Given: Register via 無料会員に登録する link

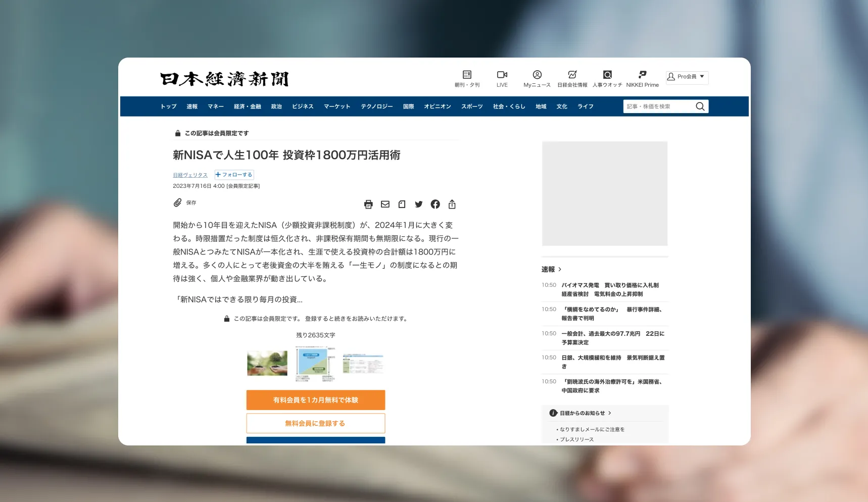Looking at the screenshot, I should [x=315, y=423].
